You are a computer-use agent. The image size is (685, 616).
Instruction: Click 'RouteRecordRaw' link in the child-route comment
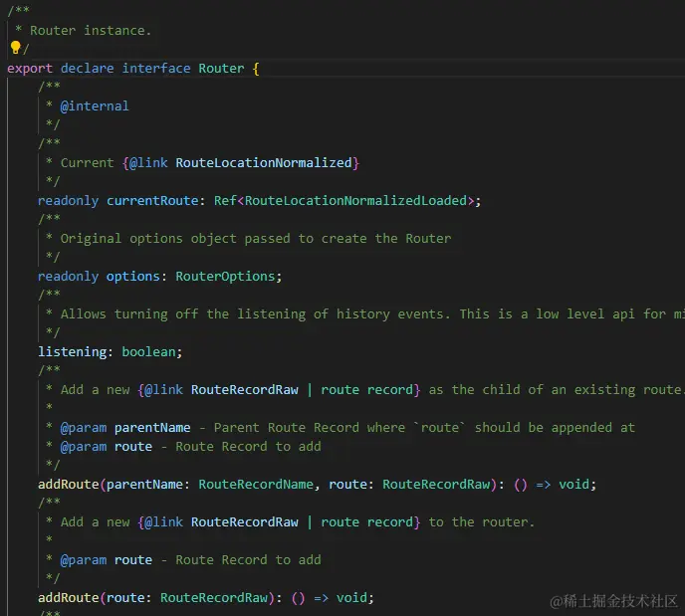pyautogui.click(x=245, y=390)
